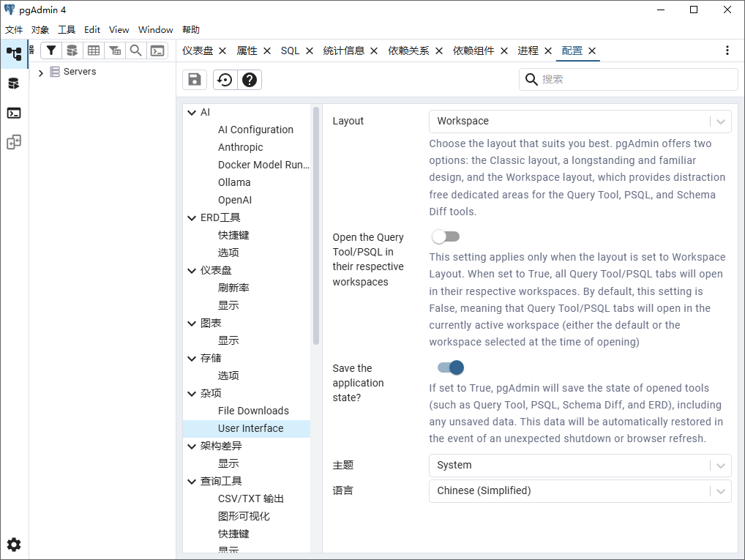745x560 pixels.
Task: Click the 搜索 preferences search field
Action: [x=628, y=79]
